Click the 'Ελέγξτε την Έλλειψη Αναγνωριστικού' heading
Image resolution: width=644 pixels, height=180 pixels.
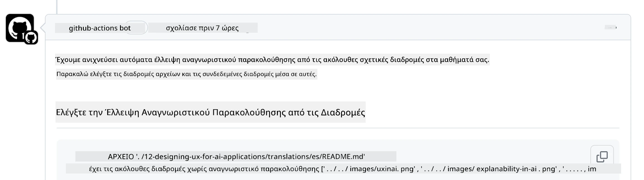pos(210,112)
